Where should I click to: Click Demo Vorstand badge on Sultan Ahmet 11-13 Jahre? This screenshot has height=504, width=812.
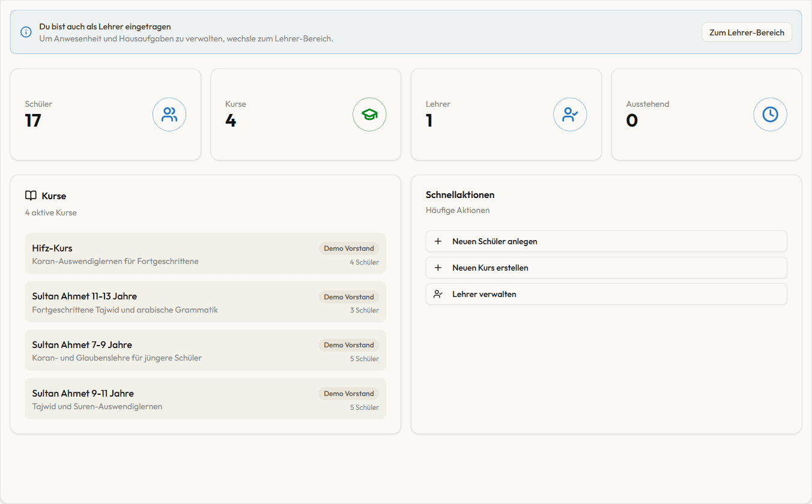click(349, 297)
